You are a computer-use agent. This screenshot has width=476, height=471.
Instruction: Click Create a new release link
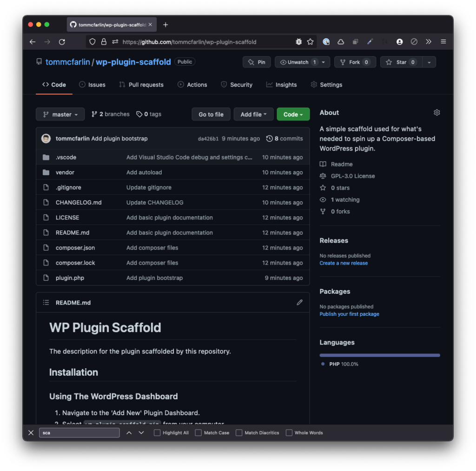click(x=344, y=263)
